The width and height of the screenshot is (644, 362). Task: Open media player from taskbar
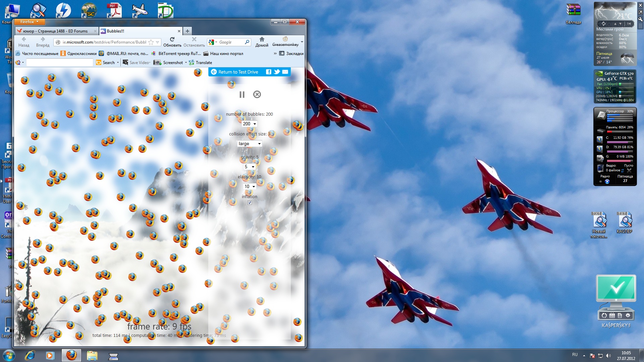[50, 355]
